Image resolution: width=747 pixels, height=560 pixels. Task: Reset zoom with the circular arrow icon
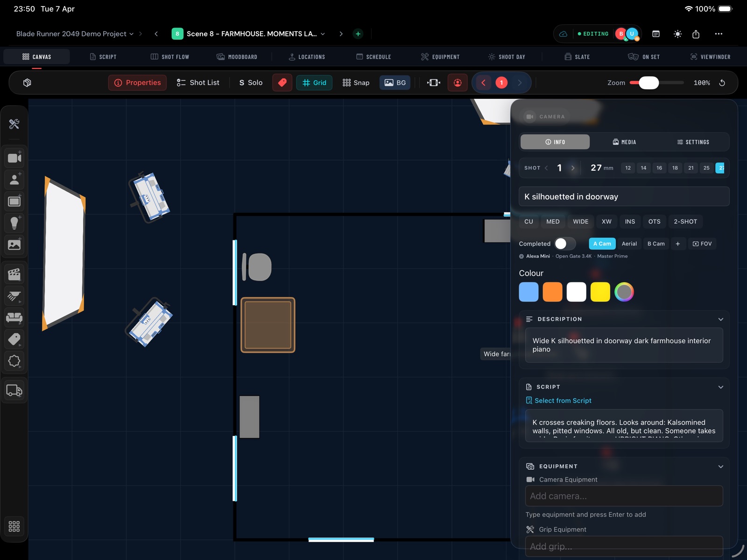click(x=722, y=83)
